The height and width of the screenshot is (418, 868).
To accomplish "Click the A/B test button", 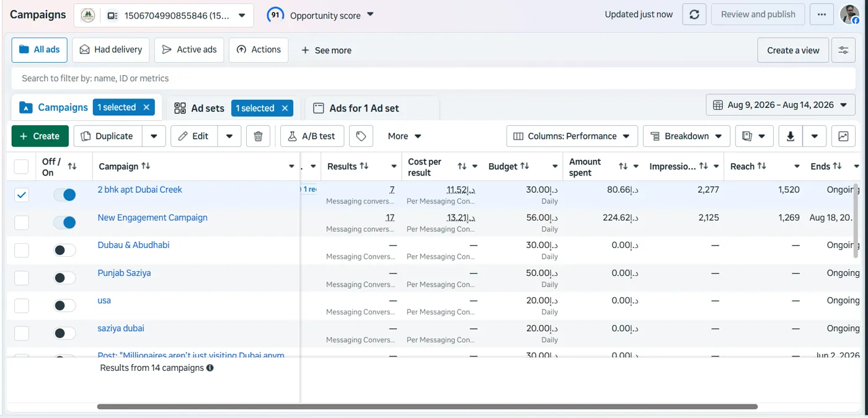I will tap(312, 136).
